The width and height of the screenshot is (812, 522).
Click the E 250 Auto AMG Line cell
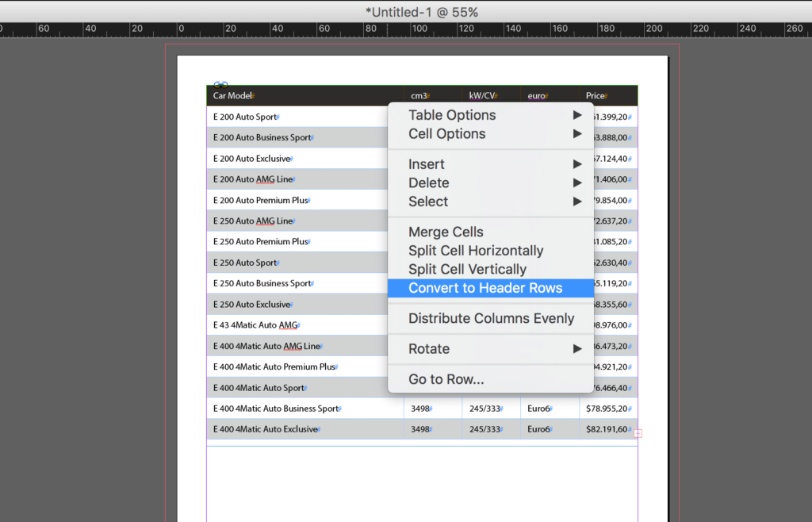[x=297, y=221]
